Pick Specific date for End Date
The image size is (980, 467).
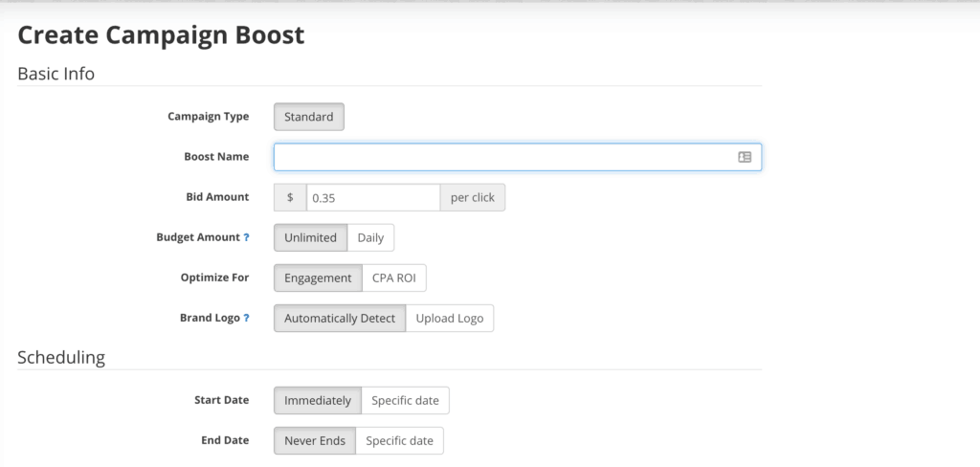click(399, 441)
